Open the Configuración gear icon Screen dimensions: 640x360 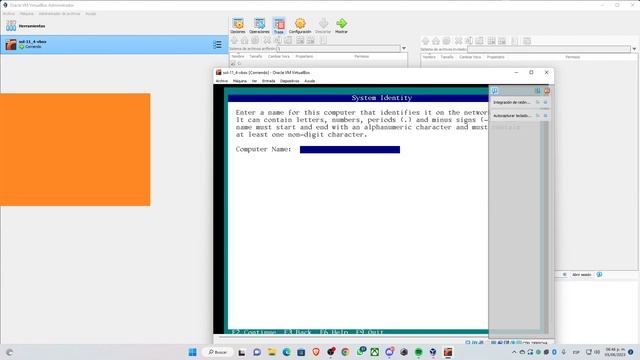pyautogui.click(x=300, y=26)
